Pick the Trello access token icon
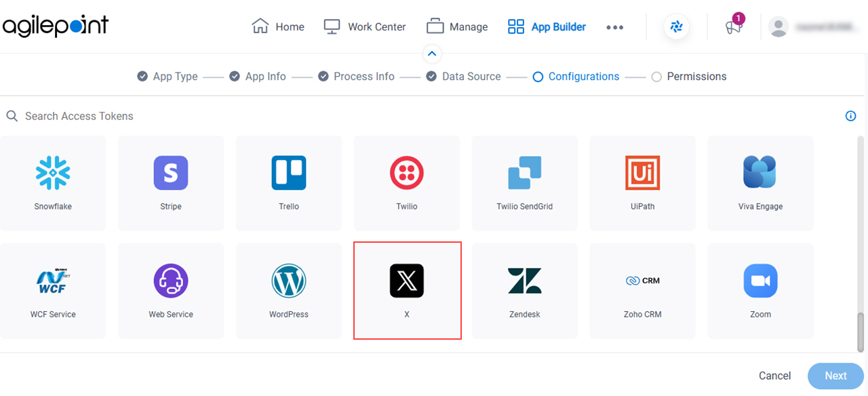The width and height of the screenshot is (868, 396). pyautogui.click(x=289, y=173)
